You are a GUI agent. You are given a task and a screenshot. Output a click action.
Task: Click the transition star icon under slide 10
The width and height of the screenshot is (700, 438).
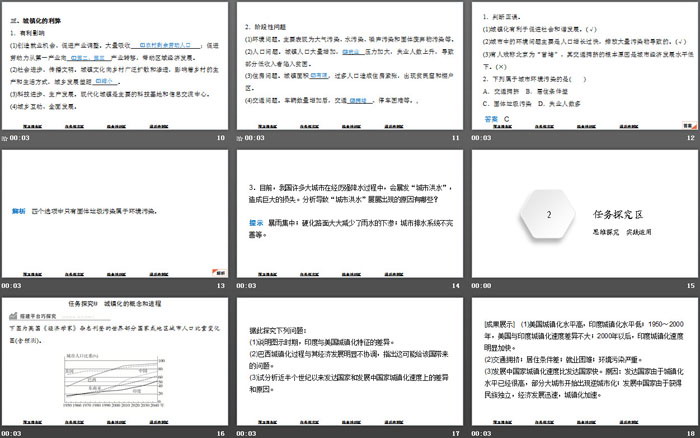[x=5, y=141]
